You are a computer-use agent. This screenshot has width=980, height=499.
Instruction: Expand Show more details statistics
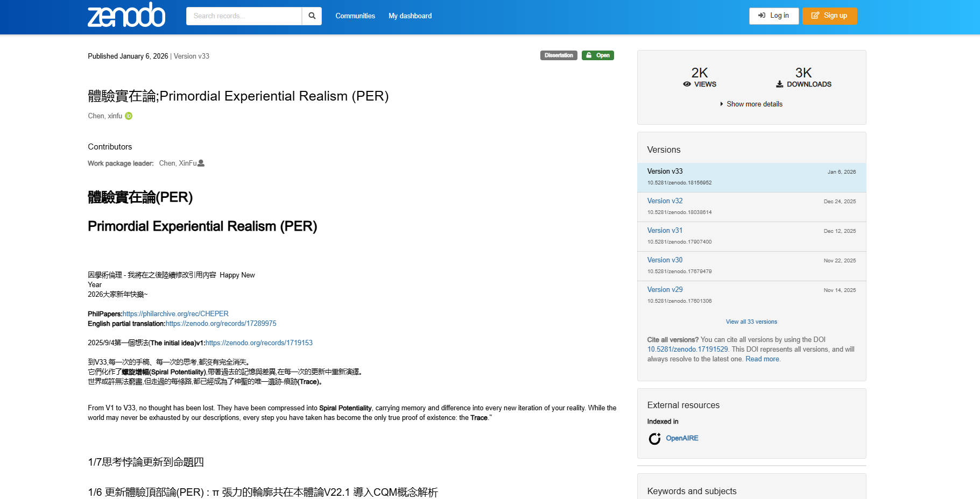[x=751, y=104]
